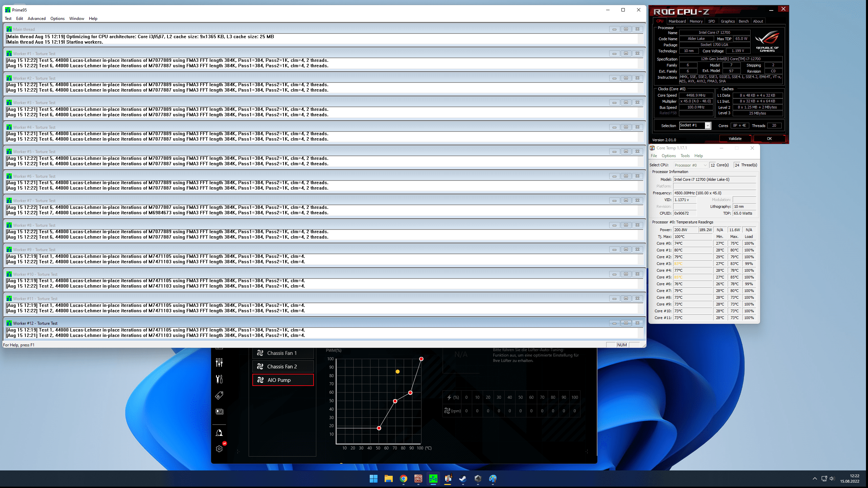The width and height of the screenshot is (868, 488).
Task: Switch to the Mainboard tab in CPU-Z
Action: point(677,21)
